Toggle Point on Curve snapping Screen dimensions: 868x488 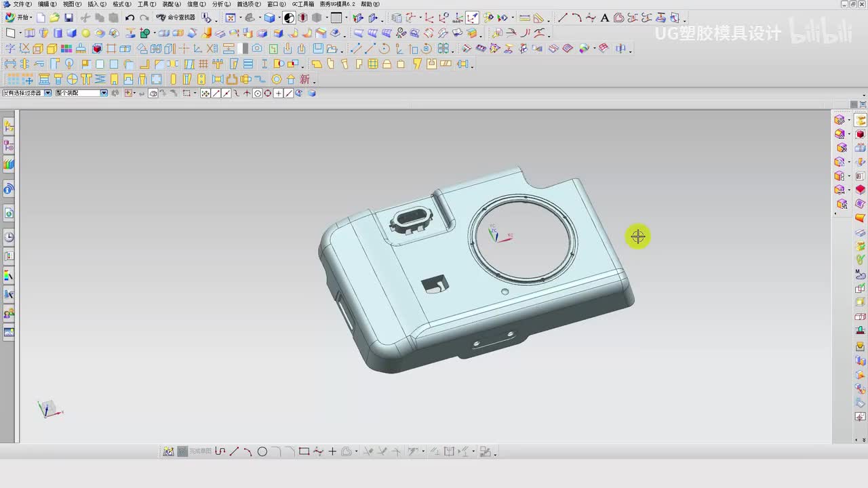click(x=288, y=94)
